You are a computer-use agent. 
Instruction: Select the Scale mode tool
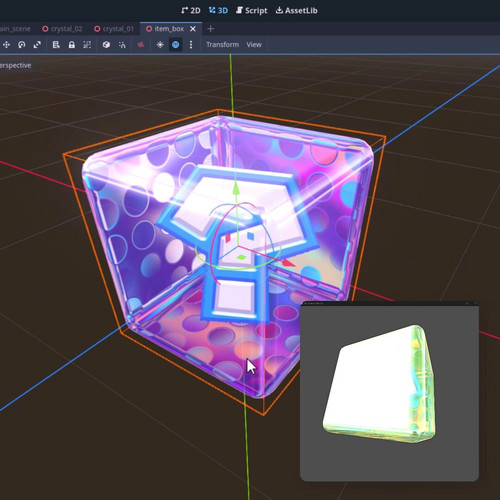(37, 45)
